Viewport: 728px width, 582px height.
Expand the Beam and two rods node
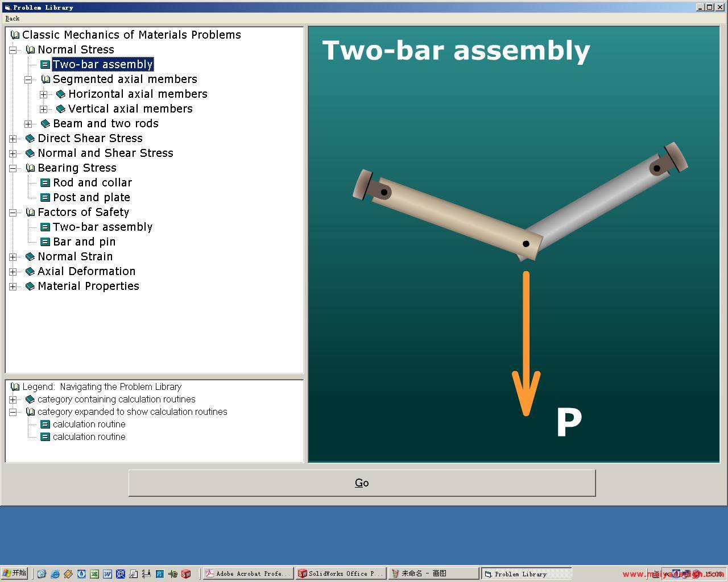[x=28, y=124]
